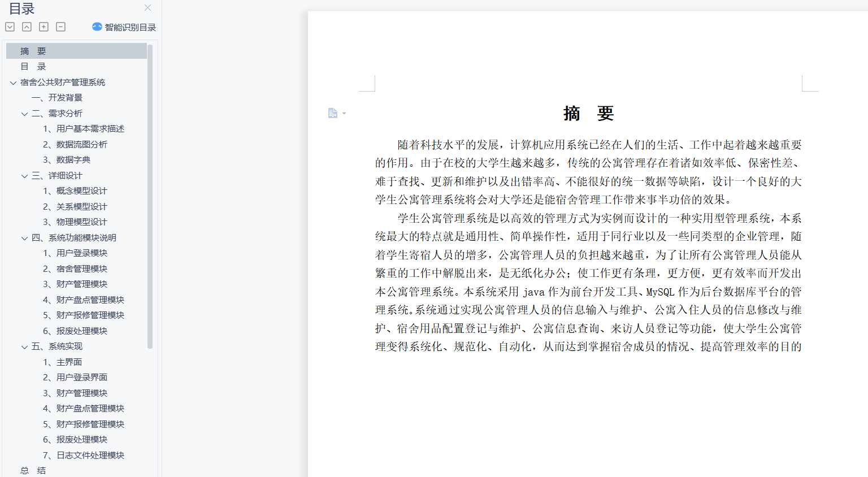Viewport: 868px width, 477px height.
Task: Collapse the 五、系统实现 section chevron
Action: point(24,346)
